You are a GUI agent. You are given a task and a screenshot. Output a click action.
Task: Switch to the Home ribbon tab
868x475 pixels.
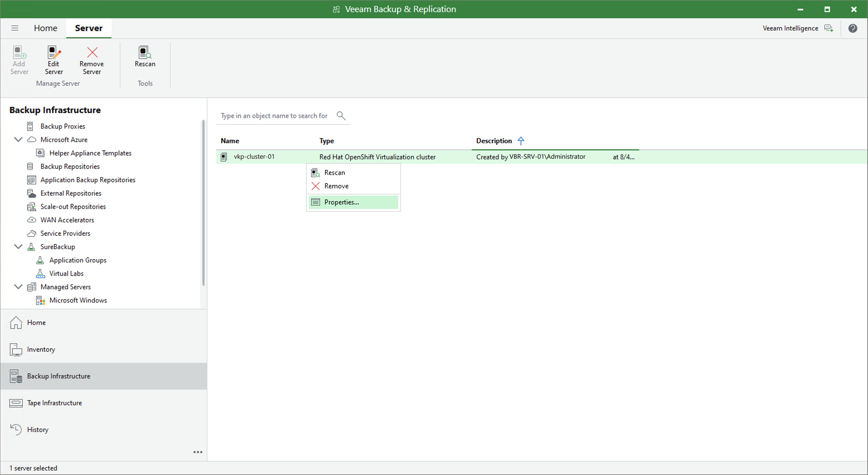[45, 28]
